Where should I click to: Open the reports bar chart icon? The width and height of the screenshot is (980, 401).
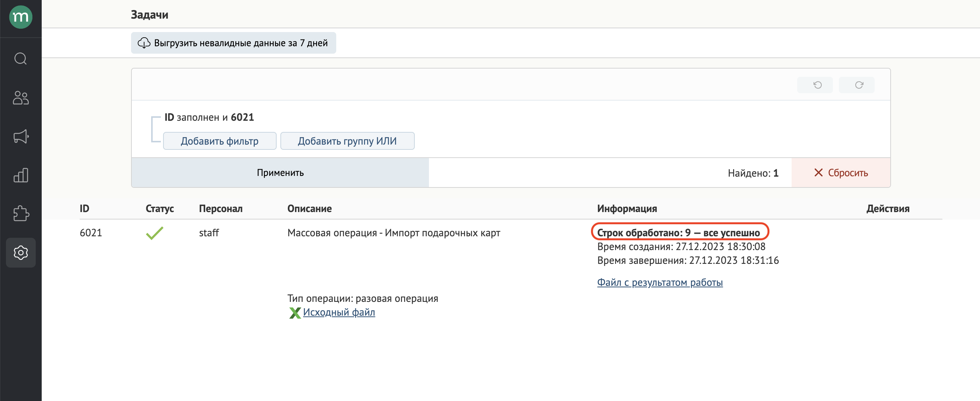click(20, 175)
